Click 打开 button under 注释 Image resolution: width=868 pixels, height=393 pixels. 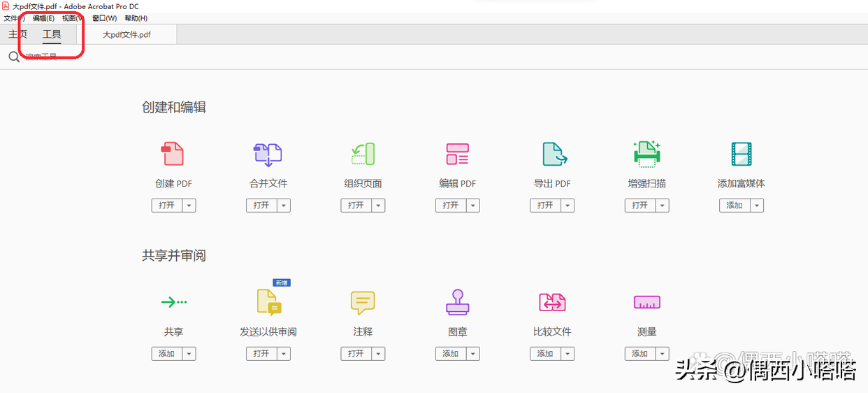tap(356, 354)
